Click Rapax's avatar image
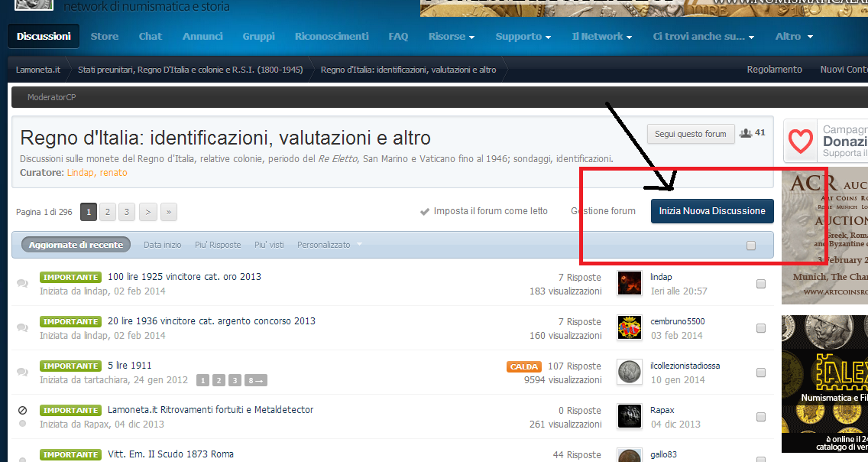Image resolution: width=868 pixels, height=462 pixels. pos(630,416)
